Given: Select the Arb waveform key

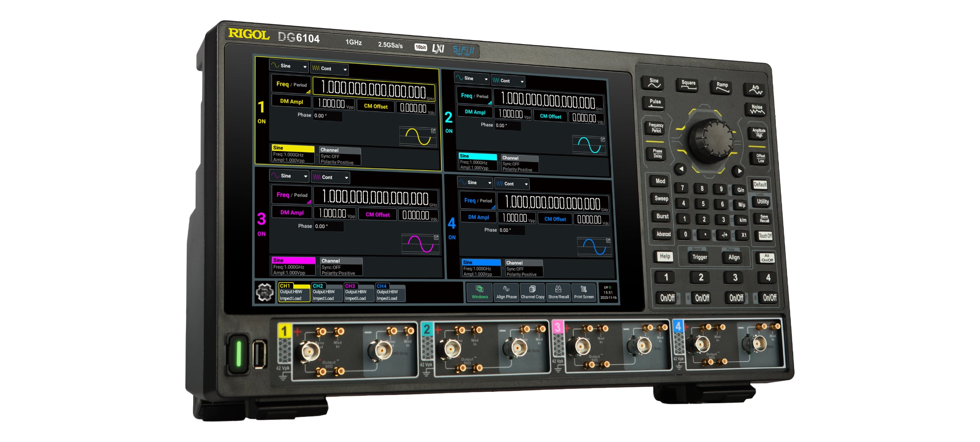Looking at the screenshot, I should tap(755, 89).
